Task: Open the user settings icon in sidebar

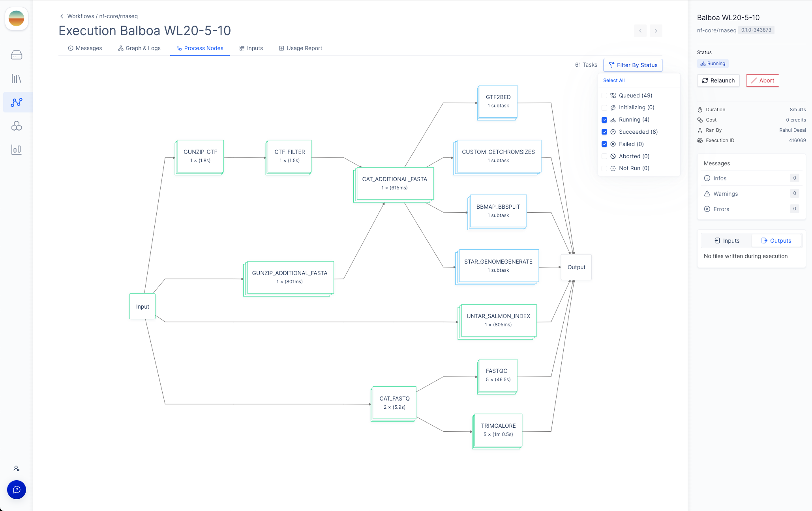Action: tap(17, 468)
